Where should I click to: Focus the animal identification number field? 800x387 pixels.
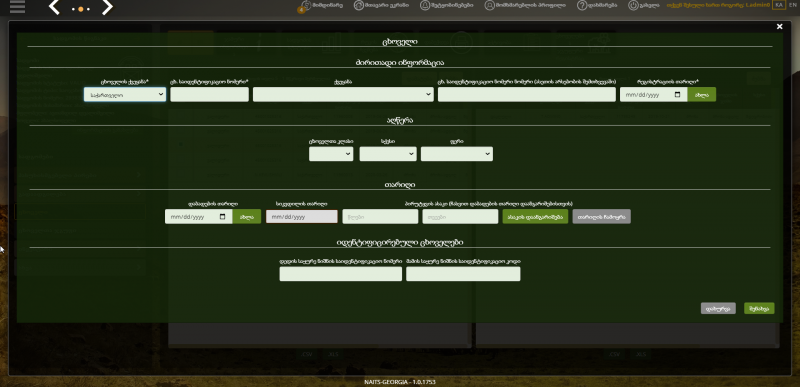pos(210,94)
